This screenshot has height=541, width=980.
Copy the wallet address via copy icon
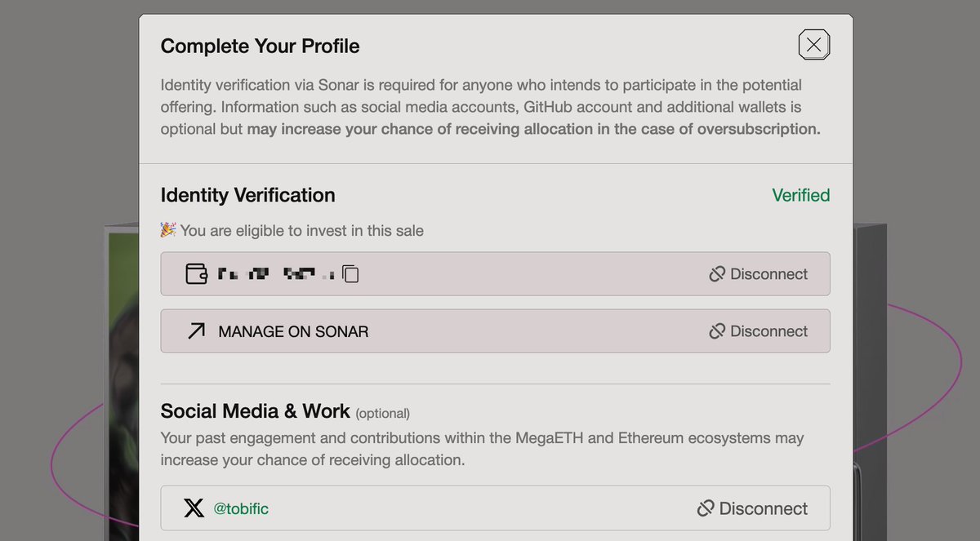[x=350, y=274]
